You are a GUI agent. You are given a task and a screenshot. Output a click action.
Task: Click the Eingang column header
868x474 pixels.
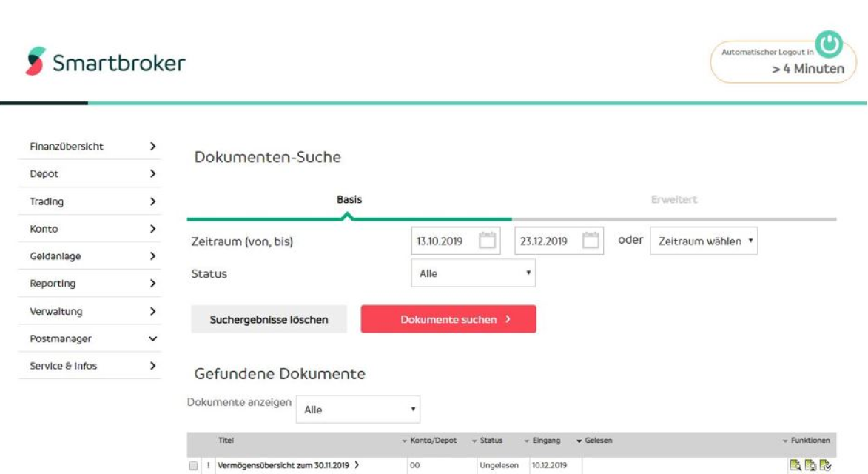pos(546,441)
